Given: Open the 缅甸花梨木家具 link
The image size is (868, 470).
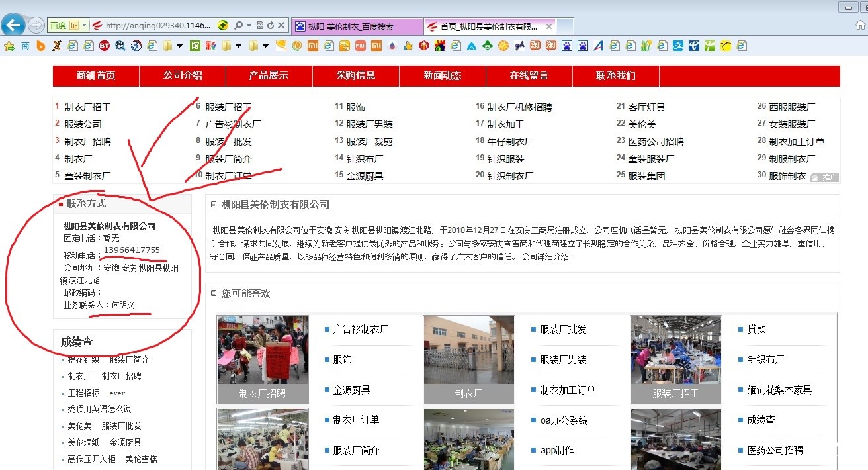Looking at the screenshot, I should coord(779,390).
